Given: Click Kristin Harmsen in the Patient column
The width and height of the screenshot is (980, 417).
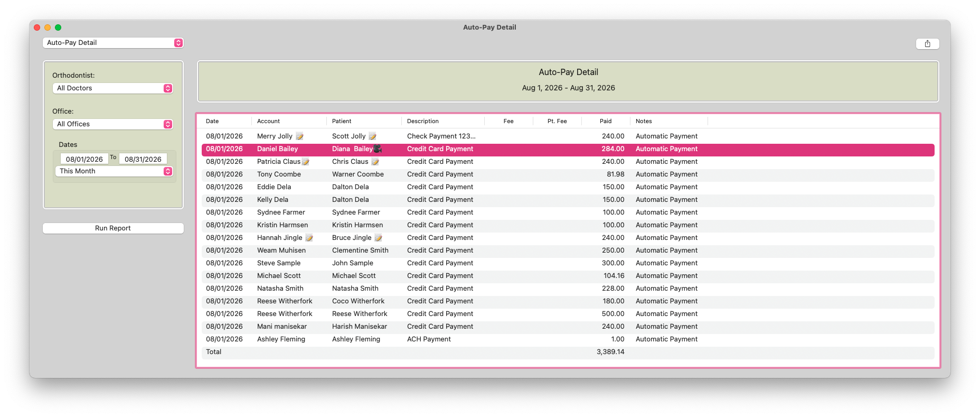Looking at the screenshot, I should [357, 225].
